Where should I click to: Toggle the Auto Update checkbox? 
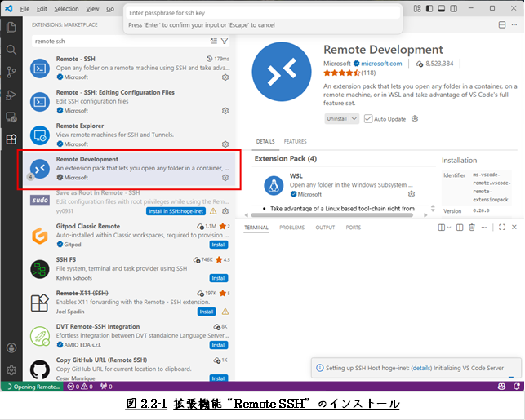(368, 119)
